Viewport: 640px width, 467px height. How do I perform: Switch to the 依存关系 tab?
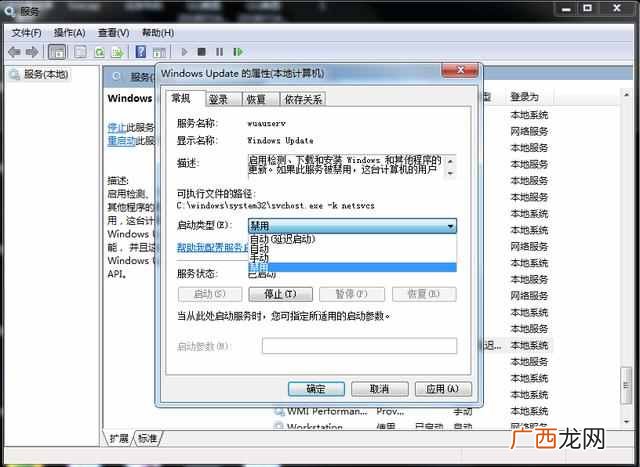click(x=303, y=99)
